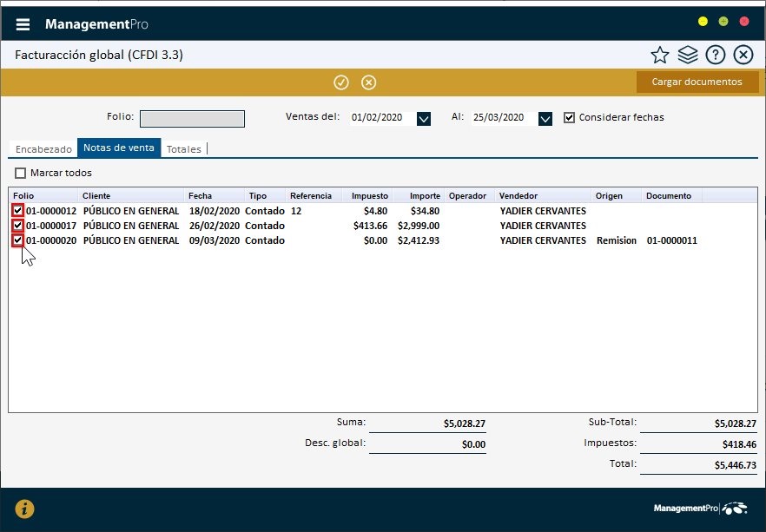
Task: Click the date 09/03/2020 cell
Action: tap(215, 240)
